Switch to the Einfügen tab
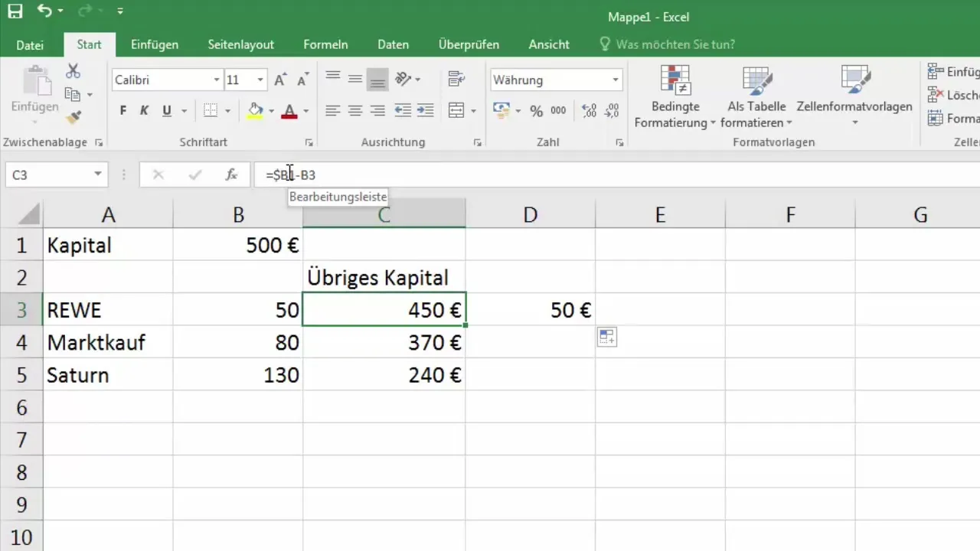Screen dimensions: 980x551 [155, 44]
